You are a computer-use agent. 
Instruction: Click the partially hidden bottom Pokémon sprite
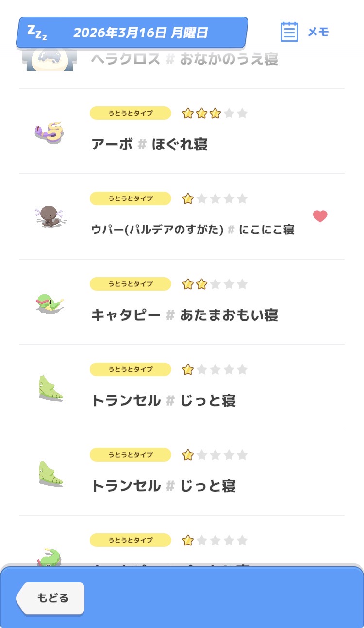click(x=49, y=556)
